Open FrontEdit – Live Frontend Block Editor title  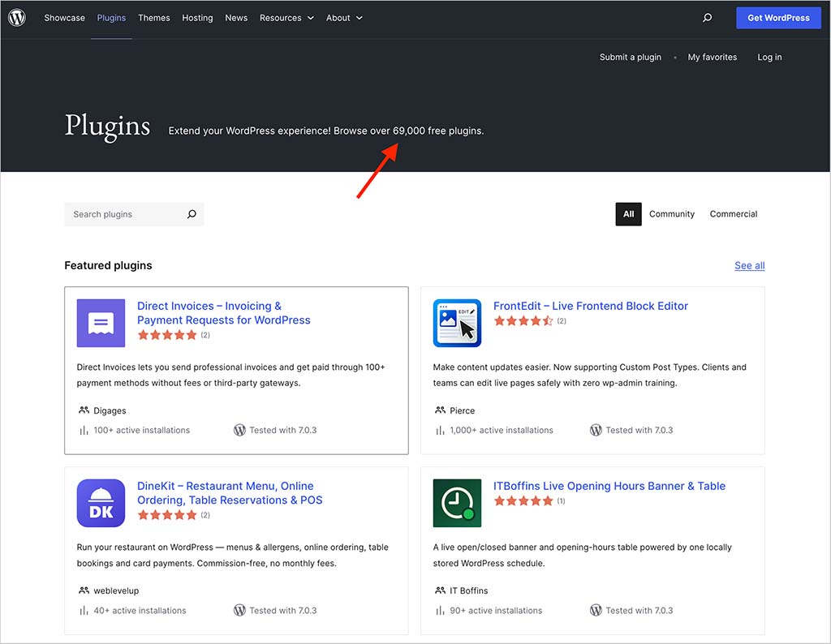pos(591,306)
